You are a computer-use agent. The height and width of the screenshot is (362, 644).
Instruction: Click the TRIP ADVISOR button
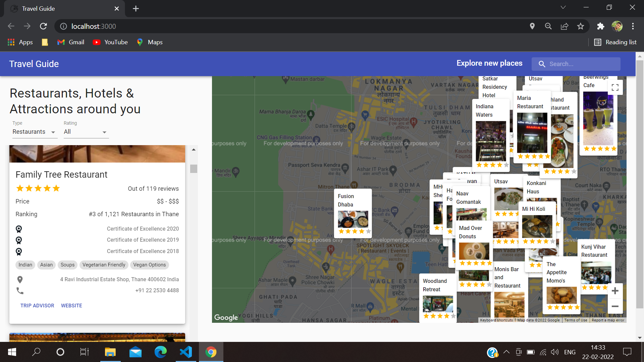[37, 306]
